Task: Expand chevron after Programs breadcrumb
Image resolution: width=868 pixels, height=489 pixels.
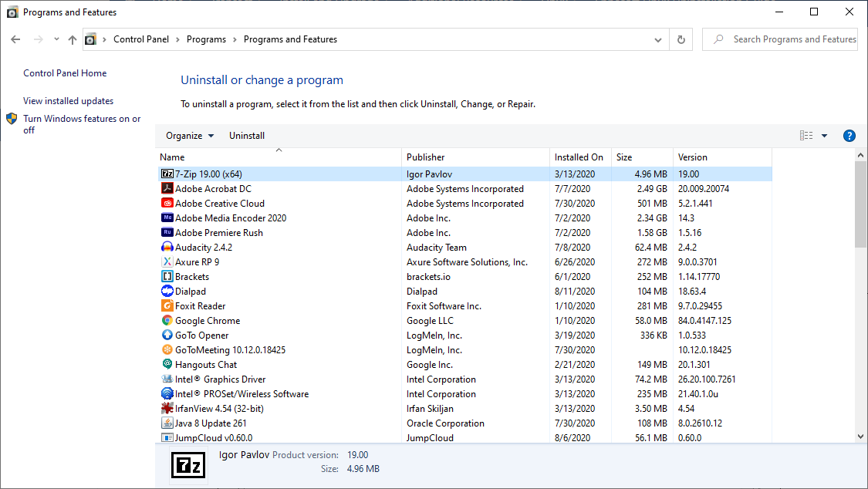Action: point(235,40)
